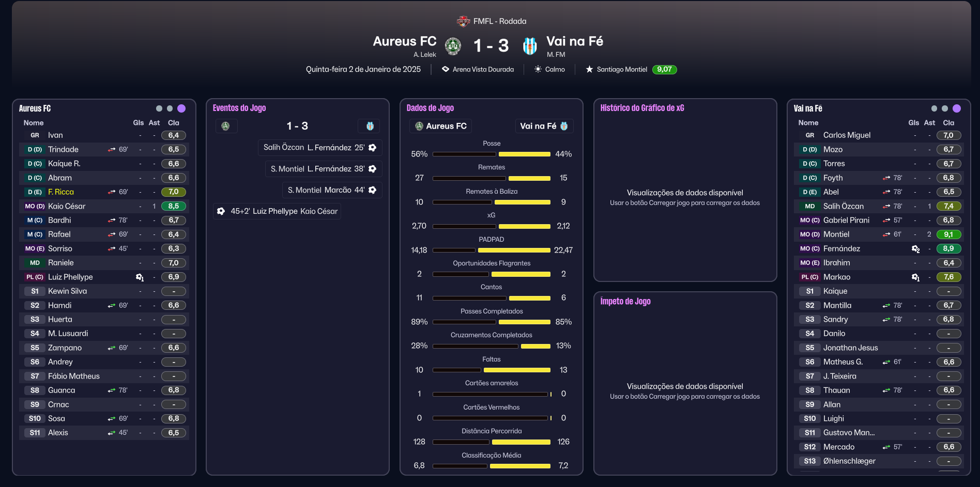Click the Vai na Fé crest button in Eventos do Jogo
This screenshot has width=980, height=487.
point(370,126)
